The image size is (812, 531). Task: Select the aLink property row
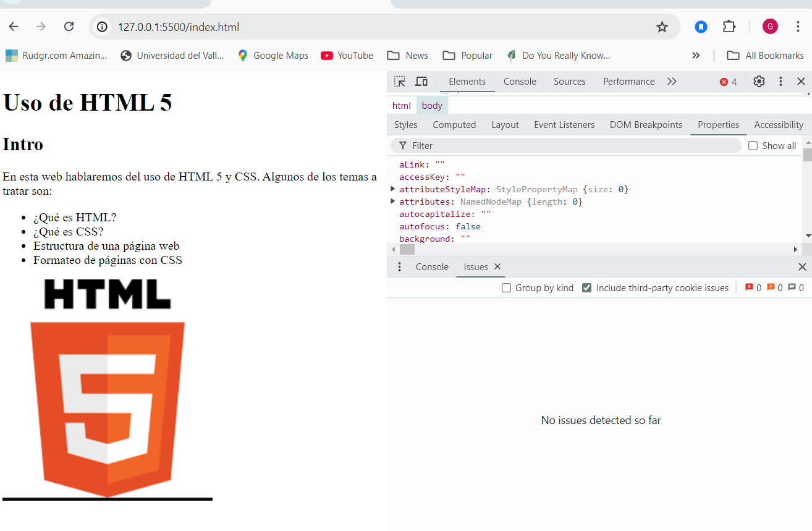tap(422, 164)
